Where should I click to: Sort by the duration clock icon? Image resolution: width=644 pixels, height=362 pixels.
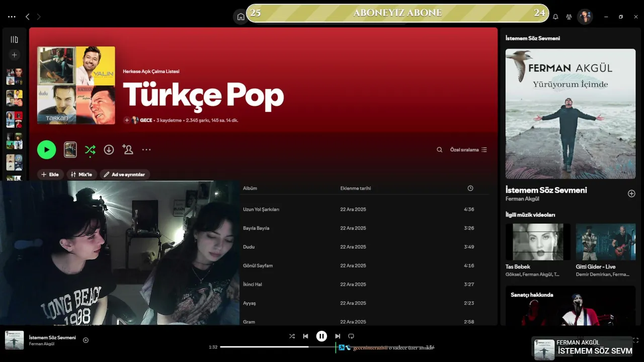pyautogui.click(x=470, y=188)
